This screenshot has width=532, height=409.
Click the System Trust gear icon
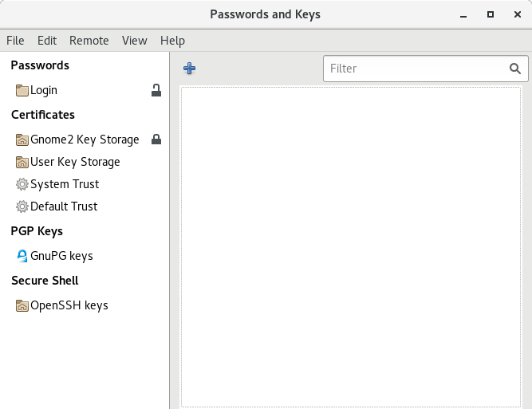(22, 185)
